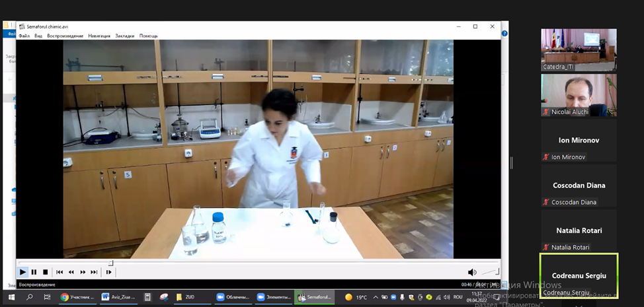
Task: Click the battery status tray icon
Action: [384, 297]
